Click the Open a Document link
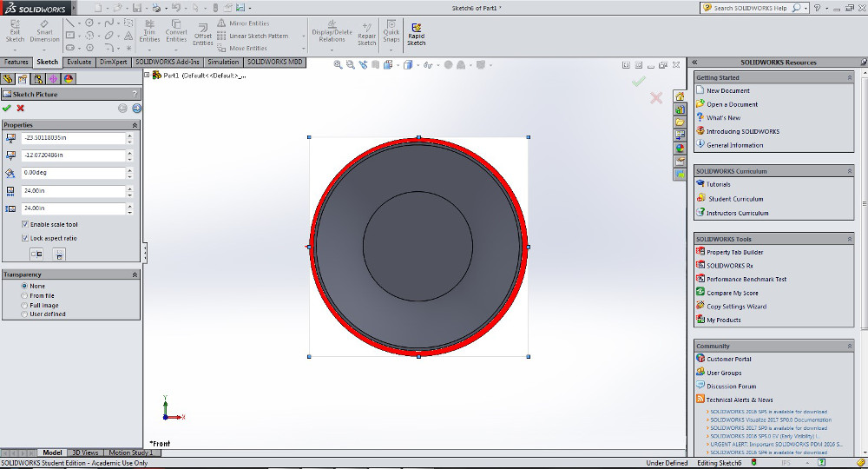 [732, 104]
